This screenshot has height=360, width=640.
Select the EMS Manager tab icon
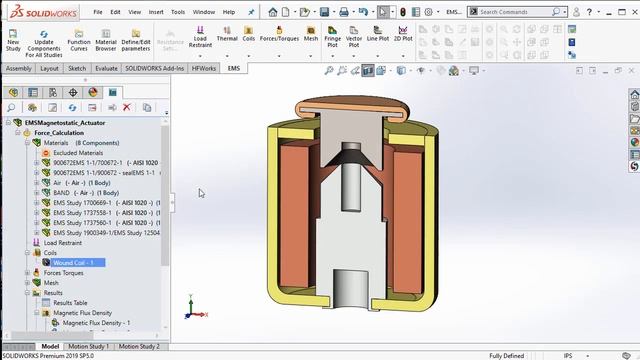coord(113,92)
